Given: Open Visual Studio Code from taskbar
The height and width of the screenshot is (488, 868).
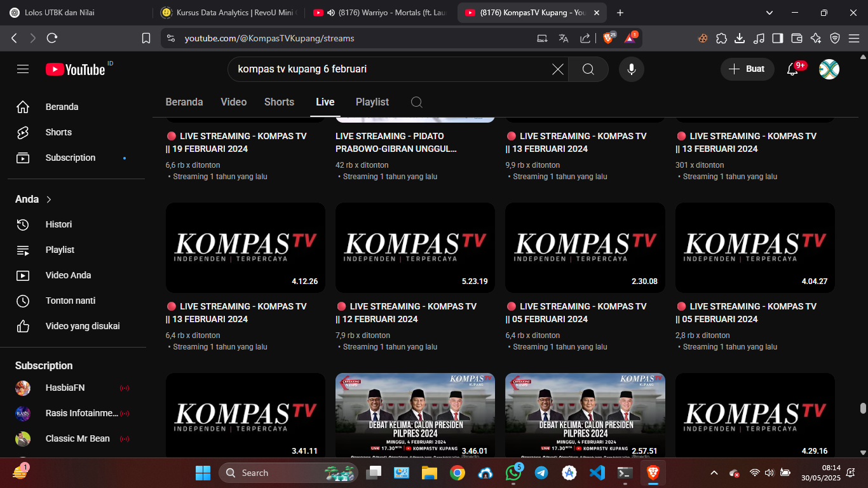Looking at the screenshot, I should click(x=597, y=473).
